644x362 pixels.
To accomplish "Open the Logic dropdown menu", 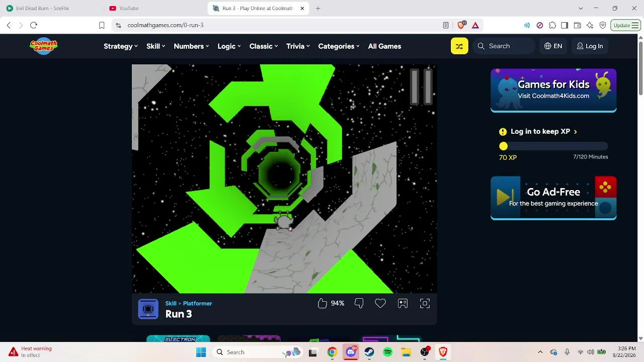I will 229,46.
